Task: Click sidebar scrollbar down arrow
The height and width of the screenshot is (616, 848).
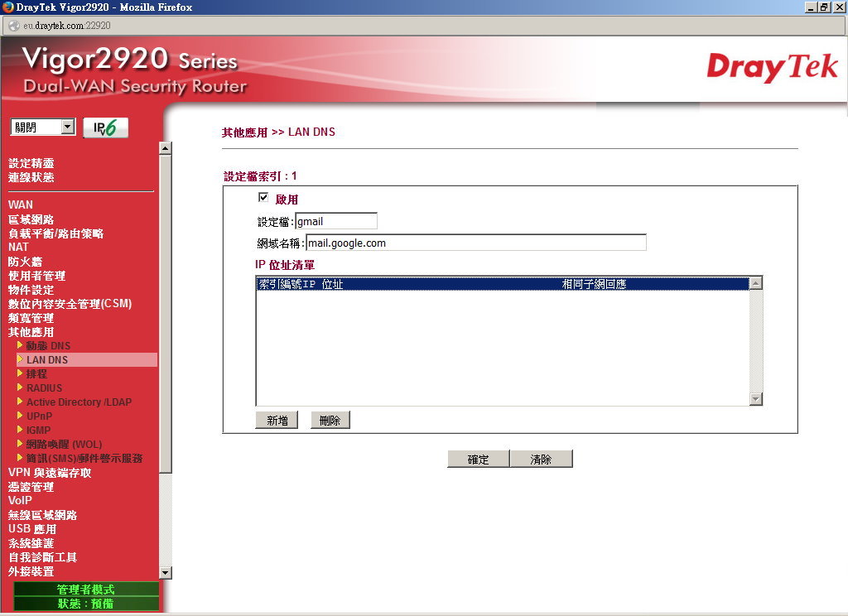Action: (x=166, y=572)
